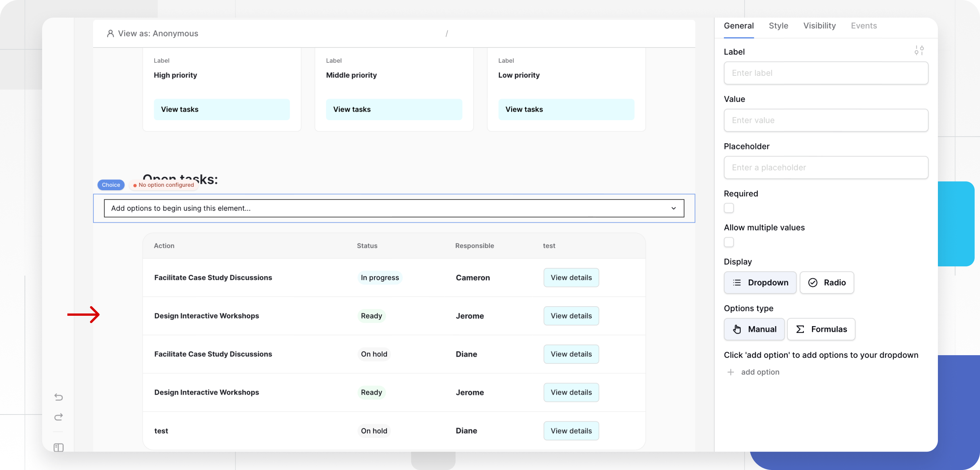
Task: Click the Manual option with hand icon
Action: (x=754, y=329)
